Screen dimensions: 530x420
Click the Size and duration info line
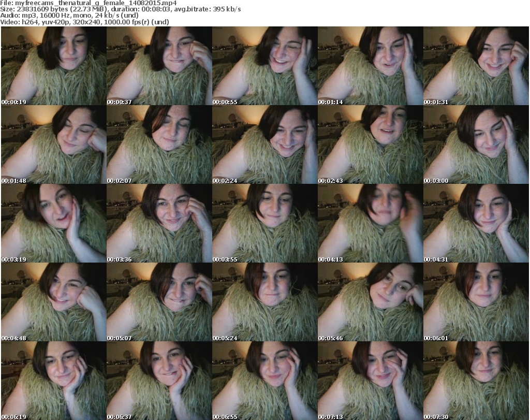click(x=120, y=9)
